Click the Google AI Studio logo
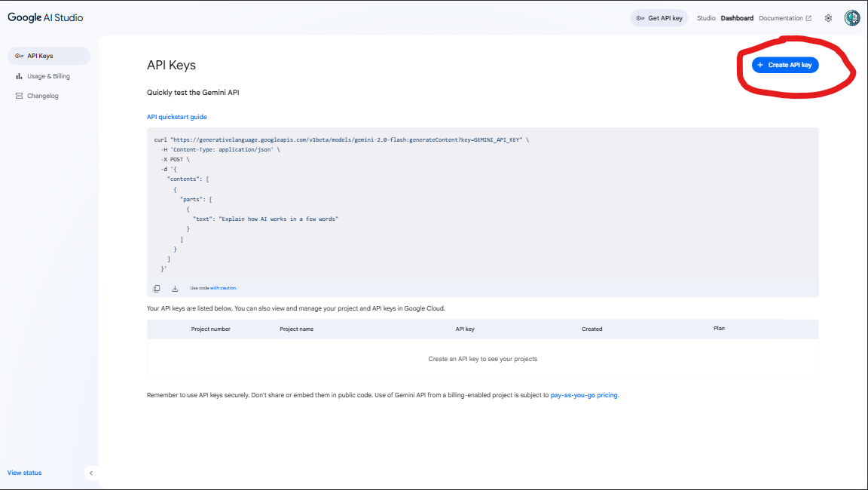The width and height of the screenshot is (868, 490). (x=45, y=18)
